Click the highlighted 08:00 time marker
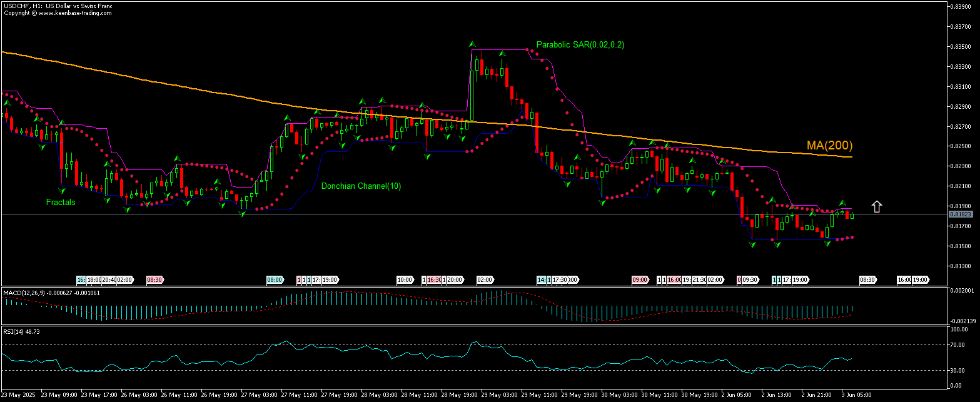980x402 pixels. pyautogui.click(x=275, y=280)
